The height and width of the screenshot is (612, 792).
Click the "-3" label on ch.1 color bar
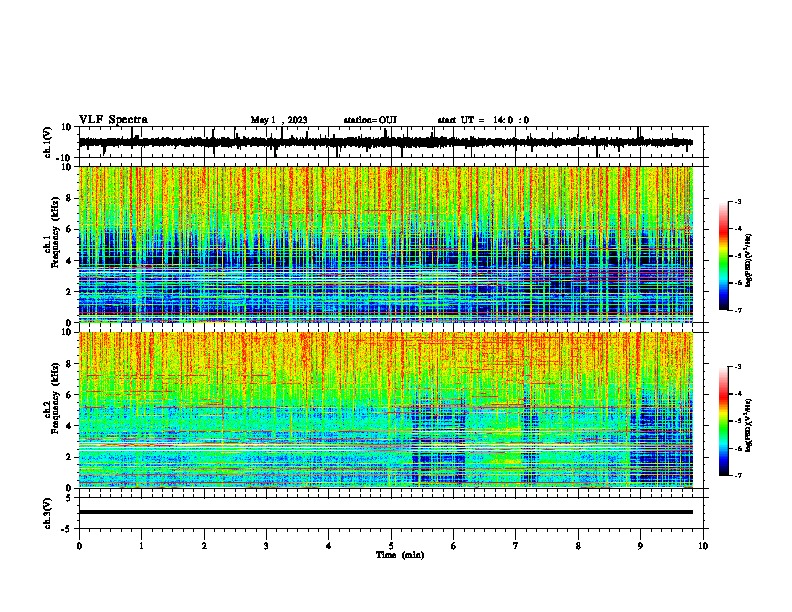738,201
